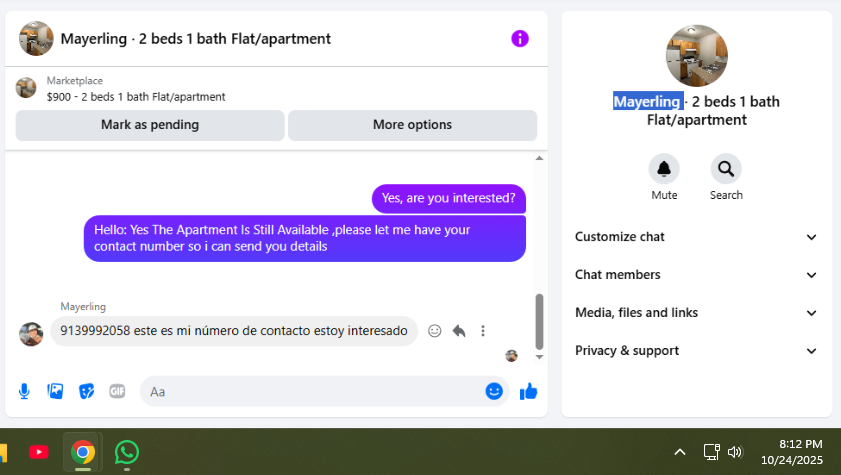
Task: Open the emoji picker in message box
Action: point(494,391)
